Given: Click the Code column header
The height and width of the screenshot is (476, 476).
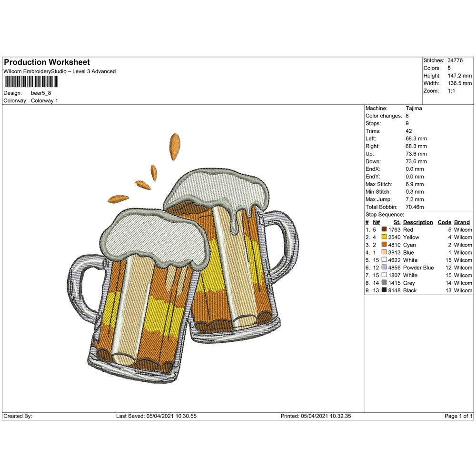Looking at the screenshot, I should [x=444, y=222].
